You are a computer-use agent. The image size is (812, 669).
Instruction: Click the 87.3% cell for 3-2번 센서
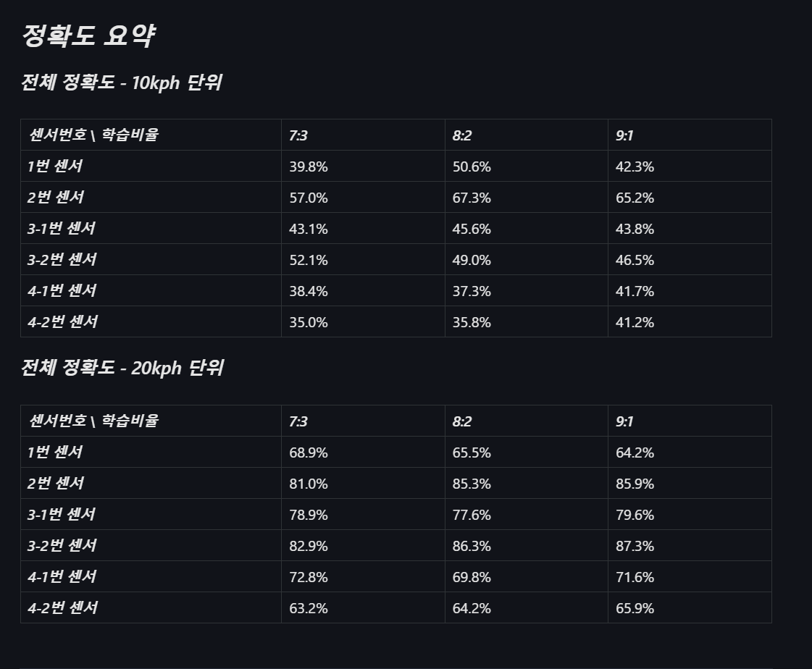click(635, 546)
